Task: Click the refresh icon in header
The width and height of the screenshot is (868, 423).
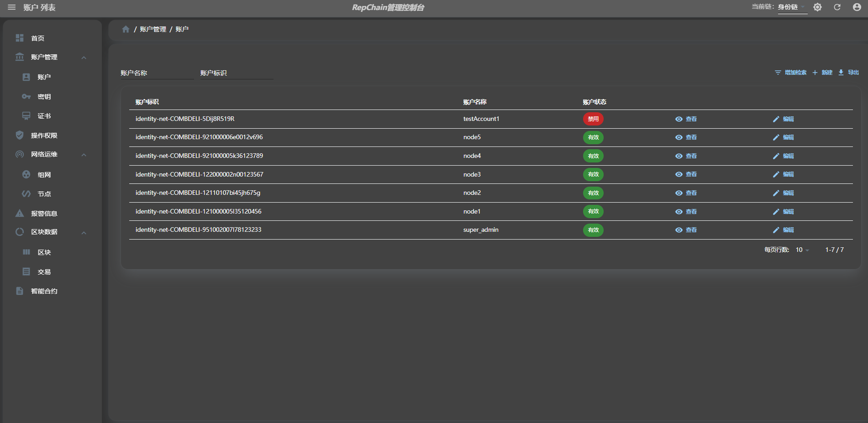Action: click(x=837, y=7)
